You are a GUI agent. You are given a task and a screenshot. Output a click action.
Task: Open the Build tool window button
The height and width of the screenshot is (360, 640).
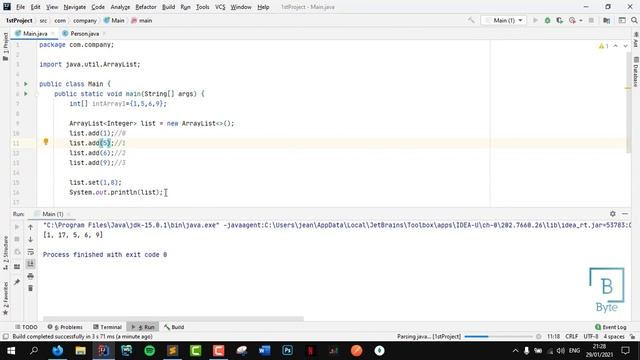(x=174, y=327)
